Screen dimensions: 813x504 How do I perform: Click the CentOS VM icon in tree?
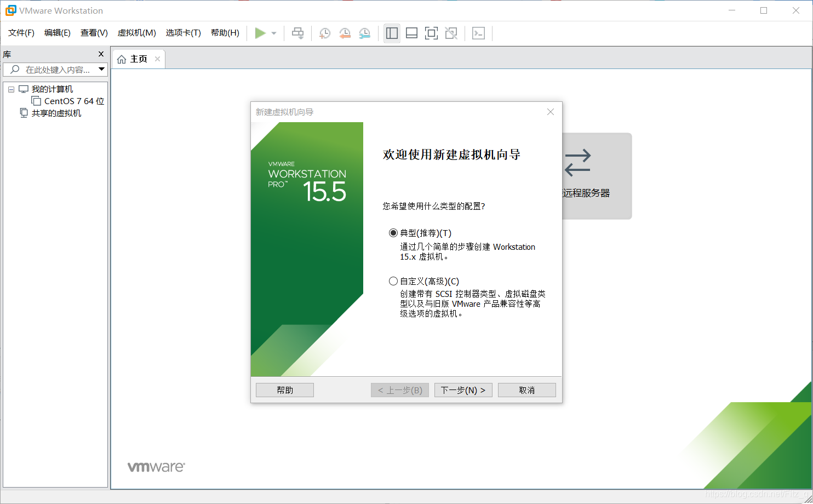pos(36,101)
